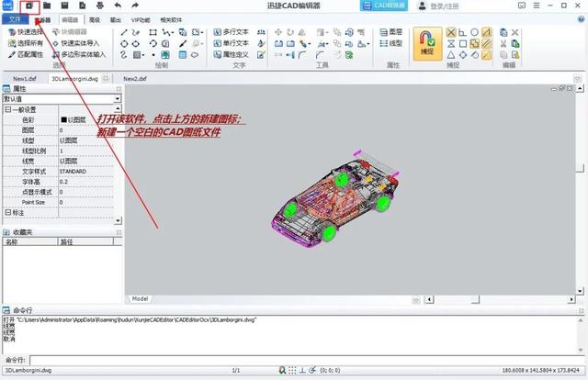Click the canvas vertical scrollbar thumb
This screenshot has height=380, width=588.
click(580, 168)
